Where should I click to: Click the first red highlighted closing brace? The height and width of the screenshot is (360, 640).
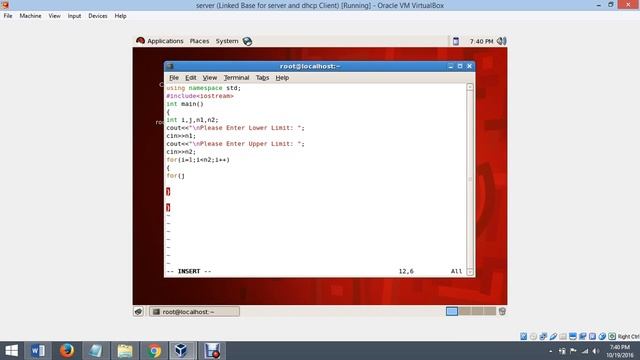coord(168,191)
